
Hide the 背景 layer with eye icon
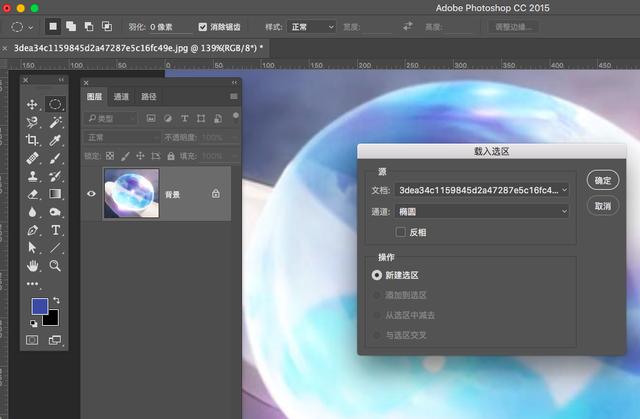[x=91, y=194]
